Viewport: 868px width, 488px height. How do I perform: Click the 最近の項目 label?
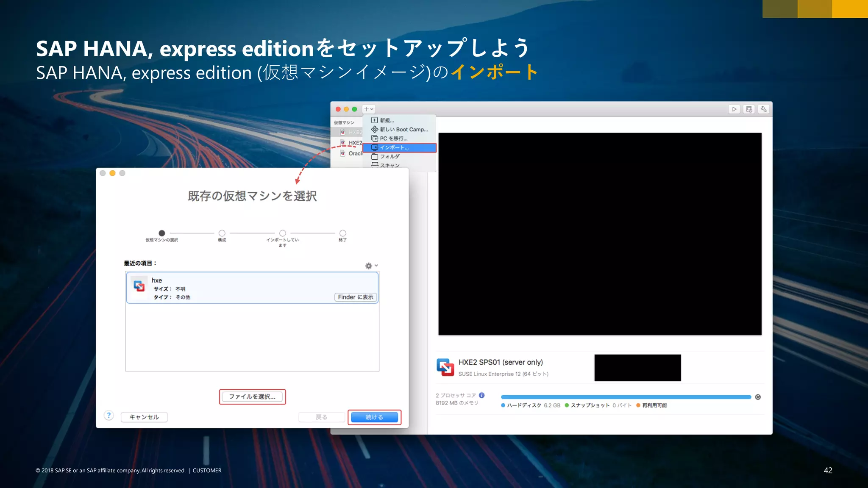pyautogui.click(x=140, y=263)
